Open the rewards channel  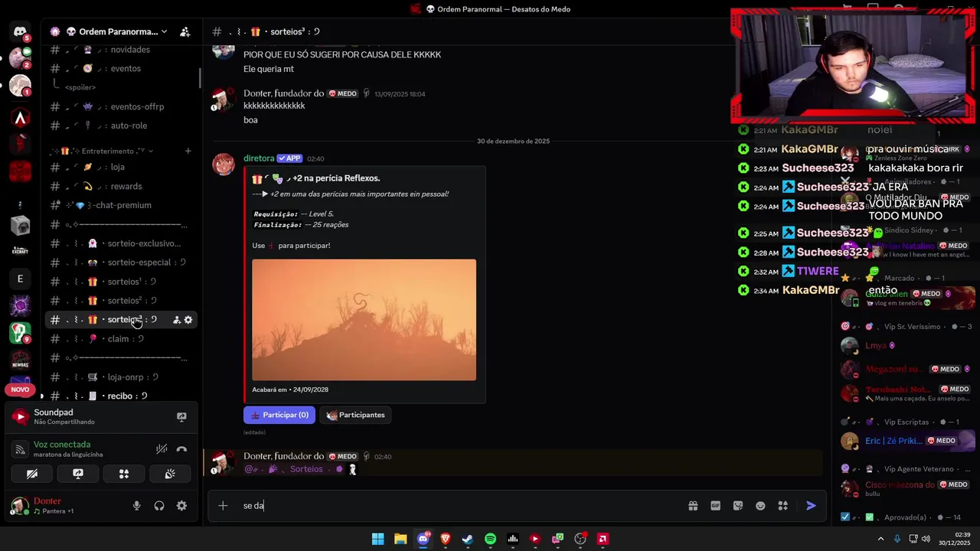tap(122, 186)
